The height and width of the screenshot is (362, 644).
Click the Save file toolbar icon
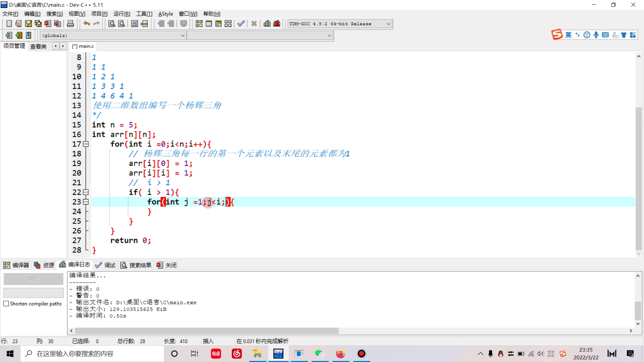[x=29, y=23]
